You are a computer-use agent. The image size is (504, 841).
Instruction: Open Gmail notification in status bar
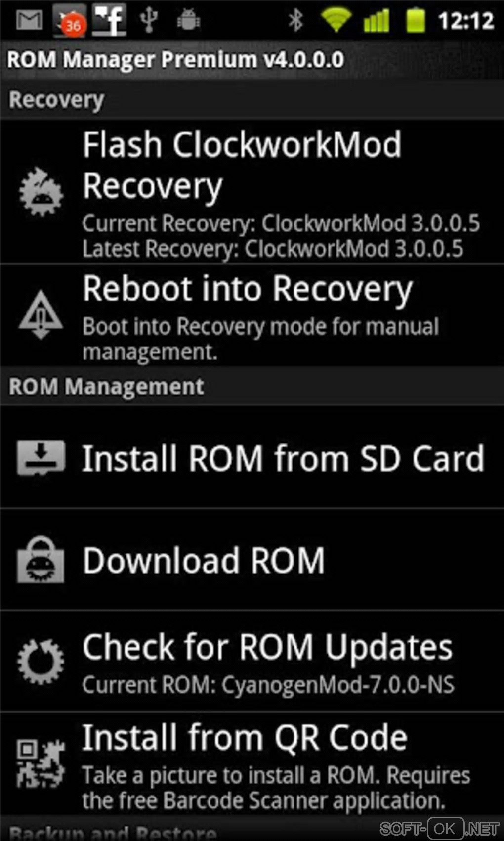[30, 20]
